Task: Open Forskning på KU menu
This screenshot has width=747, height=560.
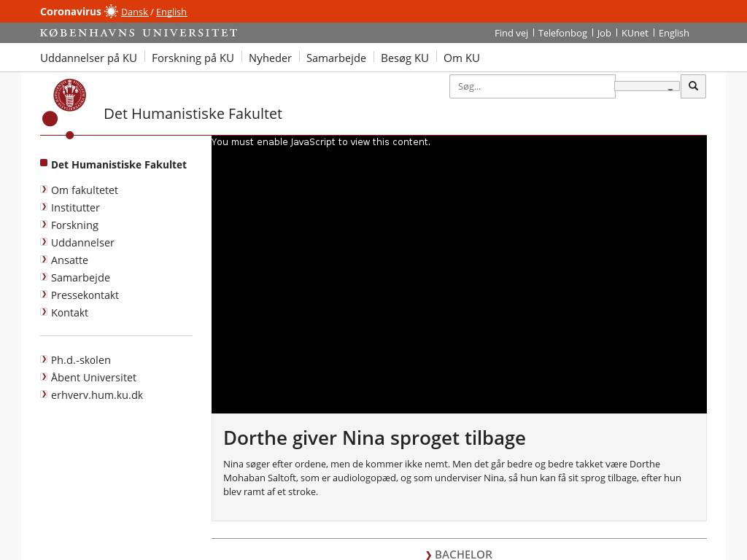Action: [193, 58]
